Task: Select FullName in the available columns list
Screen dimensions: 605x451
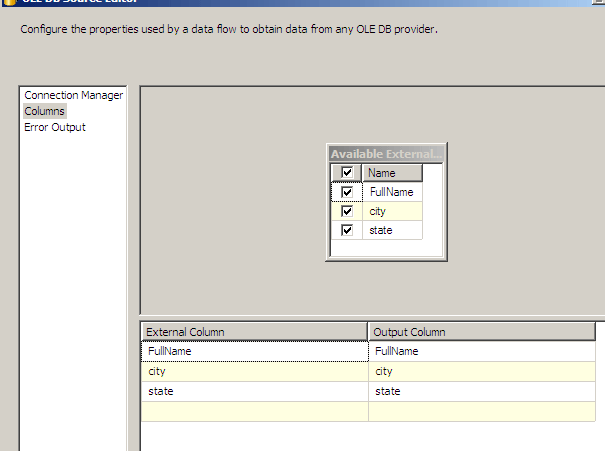Action: point(392,192)
